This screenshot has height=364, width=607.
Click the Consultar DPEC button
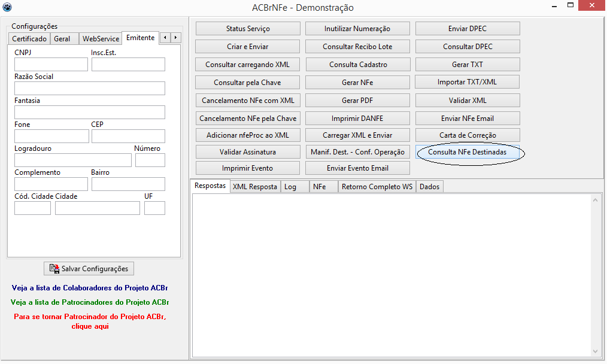tap(468, 47)
